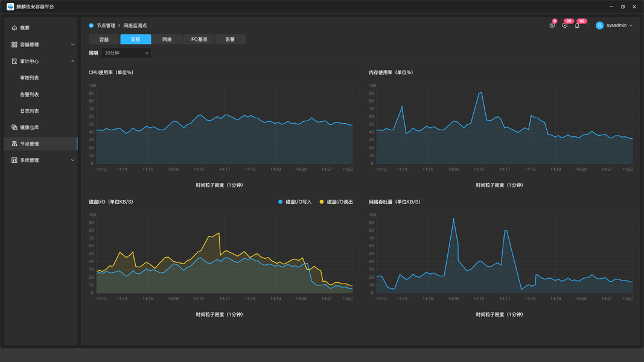Open the shield alert icon with badge
644x362 pixels.
point(565,25)
